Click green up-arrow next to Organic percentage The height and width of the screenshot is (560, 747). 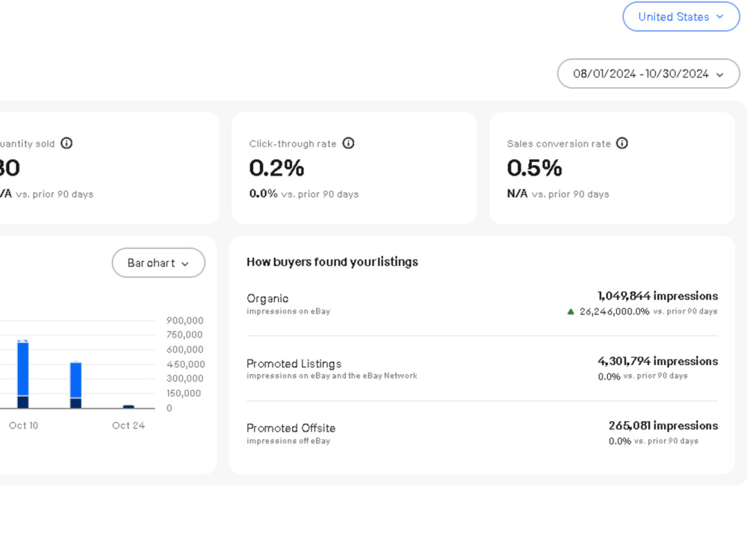[x=571, y=312]
